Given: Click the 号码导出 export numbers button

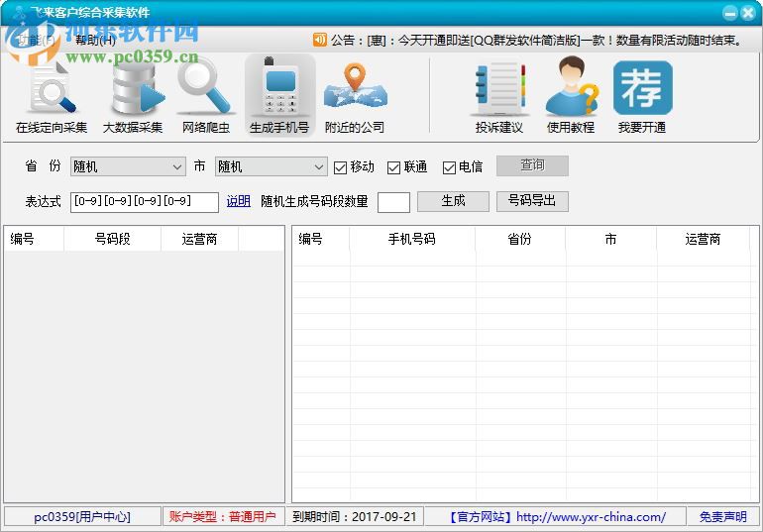Looking at the screenshot, I should coord(532,201).
